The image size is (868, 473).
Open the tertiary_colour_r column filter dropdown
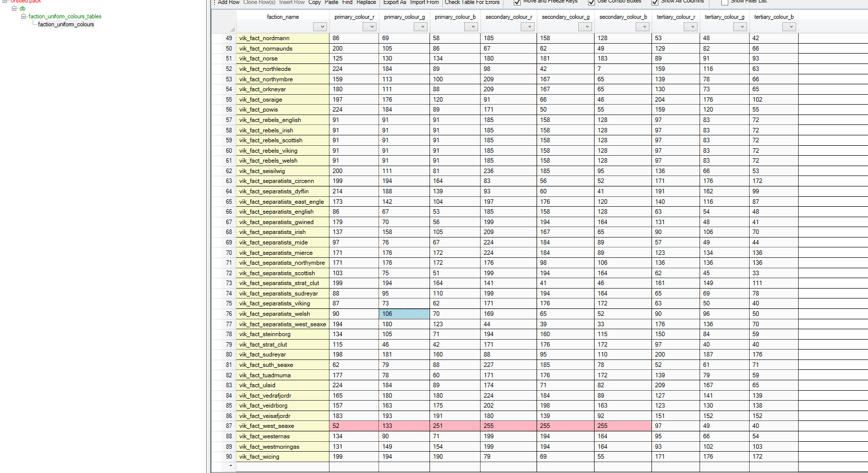[691, 27]
